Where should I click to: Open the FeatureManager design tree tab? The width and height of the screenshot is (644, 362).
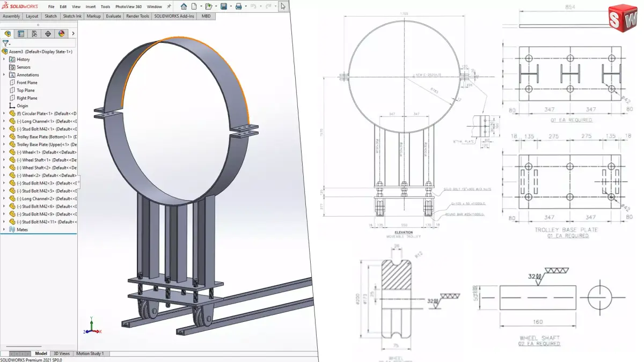pos(8,33)
